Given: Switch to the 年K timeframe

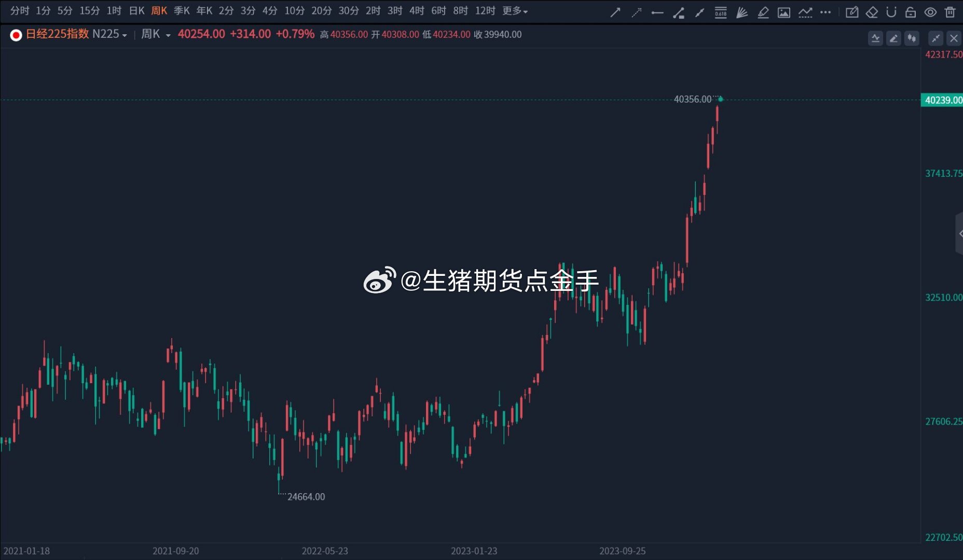Looking at the screenshot, I should (204, 11).
